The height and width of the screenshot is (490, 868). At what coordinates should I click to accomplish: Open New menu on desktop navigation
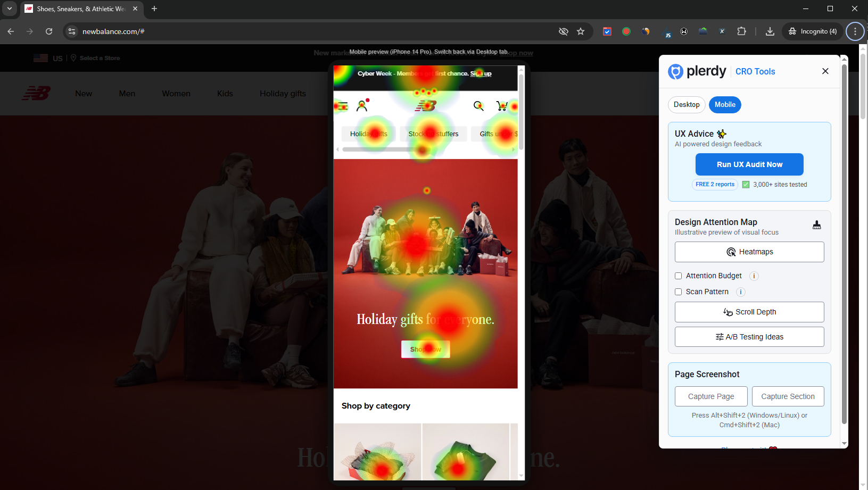(x=84, y=94)
